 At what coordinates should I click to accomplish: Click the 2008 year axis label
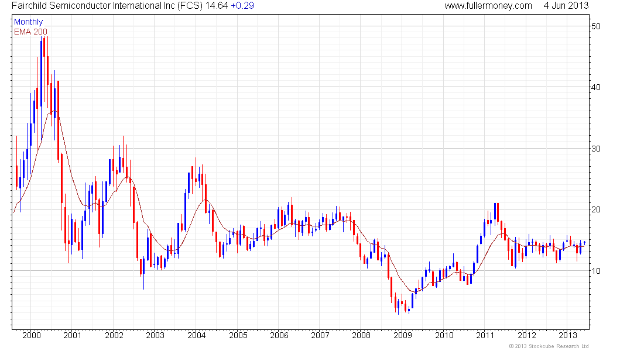[361, 335]
